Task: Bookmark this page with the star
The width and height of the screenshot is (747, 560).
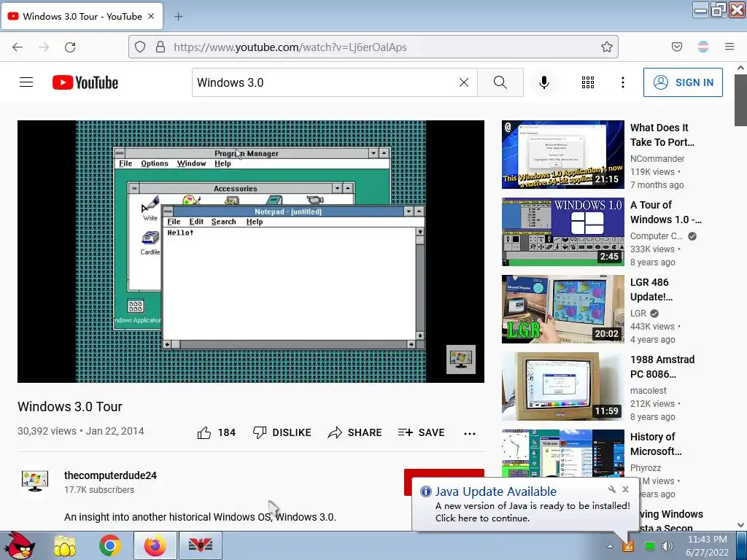Action: (606, 47)
